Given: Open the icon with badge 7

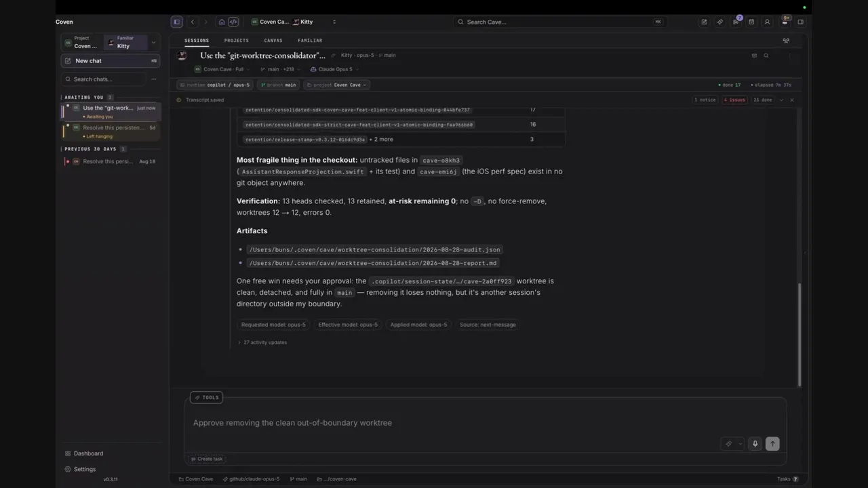Looking at the screenshot, I should [736, 22].
